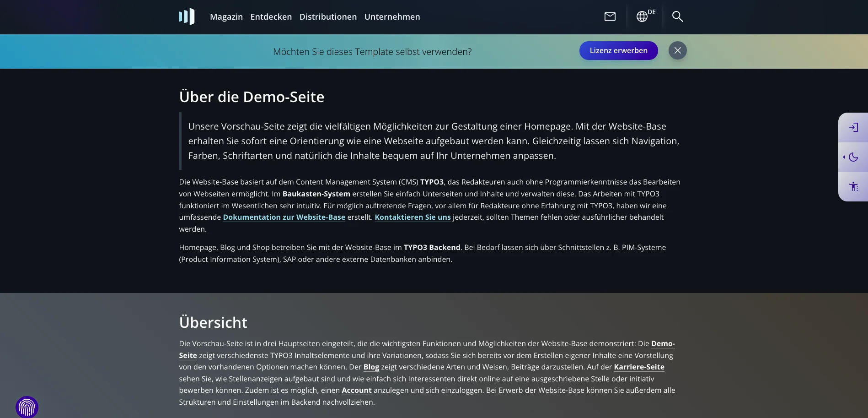The image size is (868, 418).
Task: Open the search magnifier icon
Action: coord(677,16)
